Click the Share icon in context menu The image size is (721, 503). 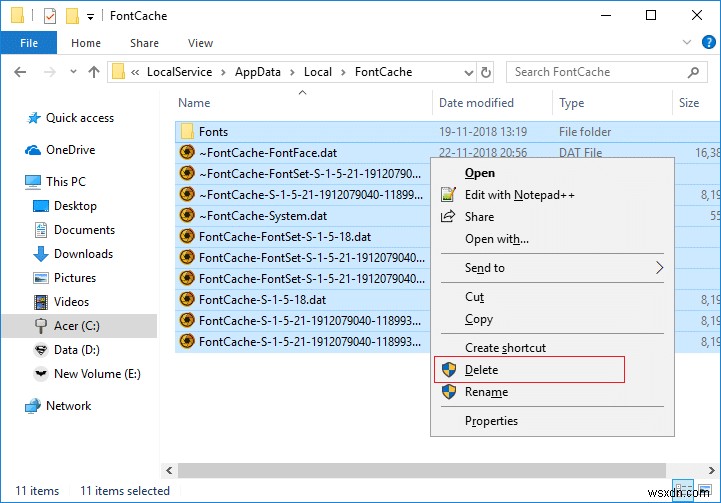448,217
